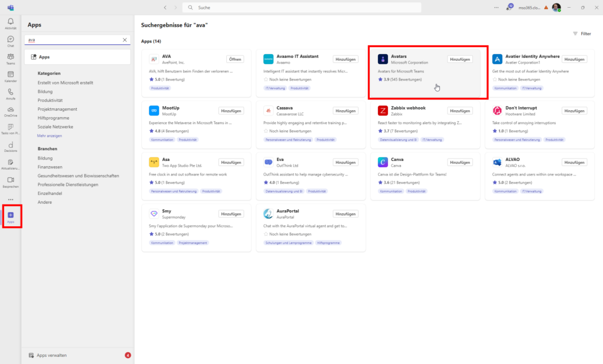Expand categories with Mehr anzeigen

pyautogui.click(x=49, y=135)
